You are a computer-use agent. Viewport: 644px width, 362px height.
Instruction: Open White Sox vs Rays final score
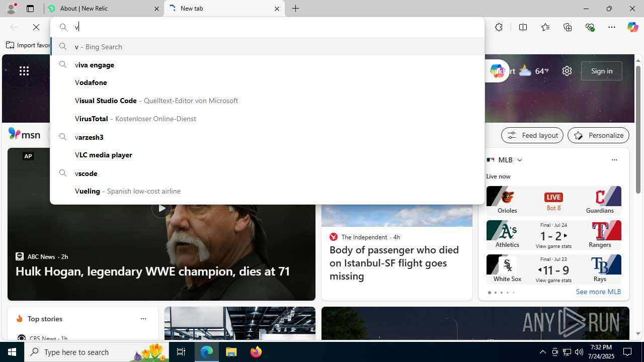pyautogui.click(x=553, y=269)
